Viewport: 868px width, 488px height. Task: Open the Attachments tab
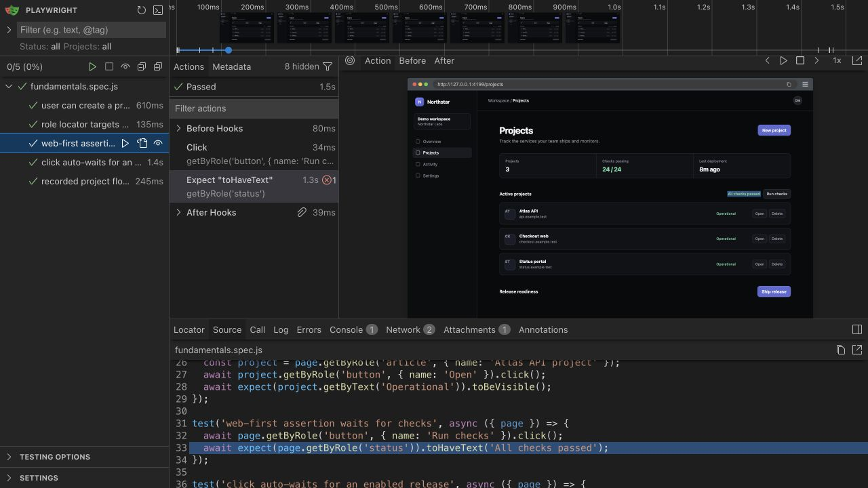click(x=477, y=329)
